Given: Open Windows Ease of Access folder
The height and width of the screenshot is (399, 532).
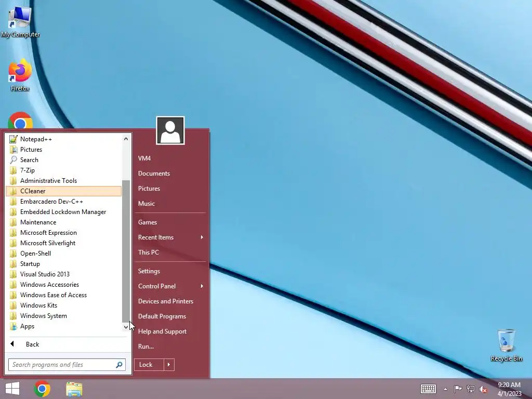Looking at the screenshot, I should pos(64,295).
